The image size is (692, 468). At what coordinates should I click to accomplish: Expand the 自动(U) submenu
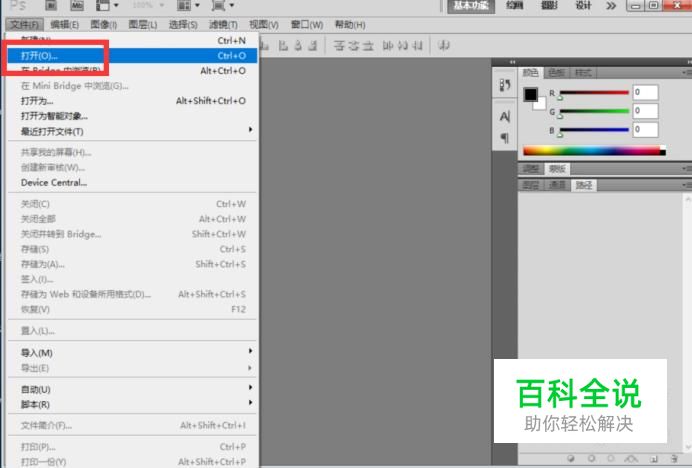pos(132,389)
